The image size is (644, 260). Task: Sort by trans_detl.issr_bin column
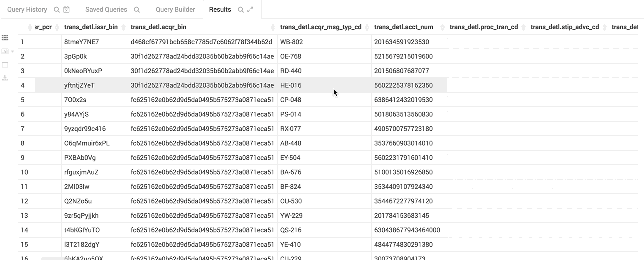[91, 27]
